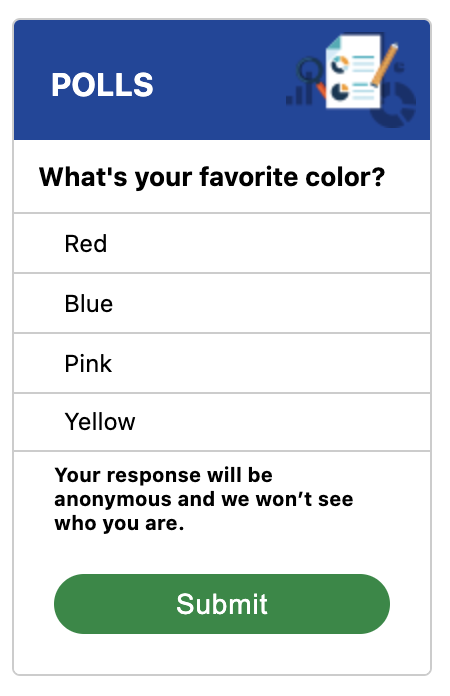
Task: Click the white report document icon
Action: pos(354,71)
